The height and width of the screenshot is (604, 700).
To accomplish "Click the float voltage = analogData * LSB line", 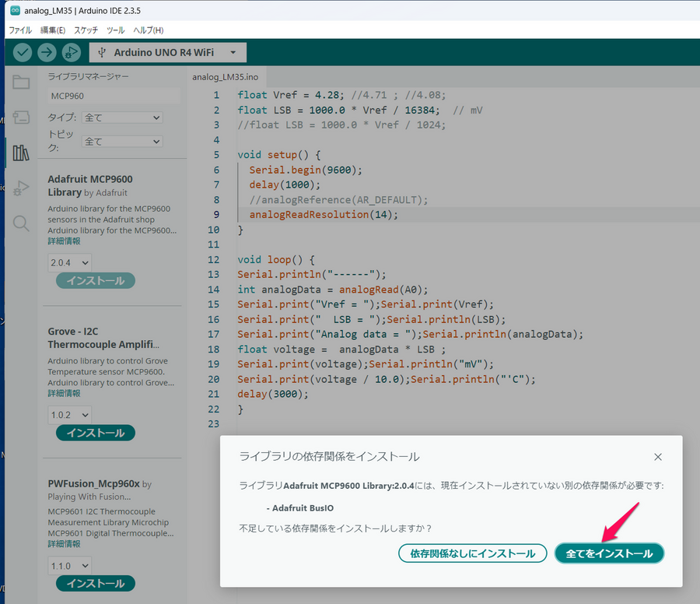I will (341, 349).
